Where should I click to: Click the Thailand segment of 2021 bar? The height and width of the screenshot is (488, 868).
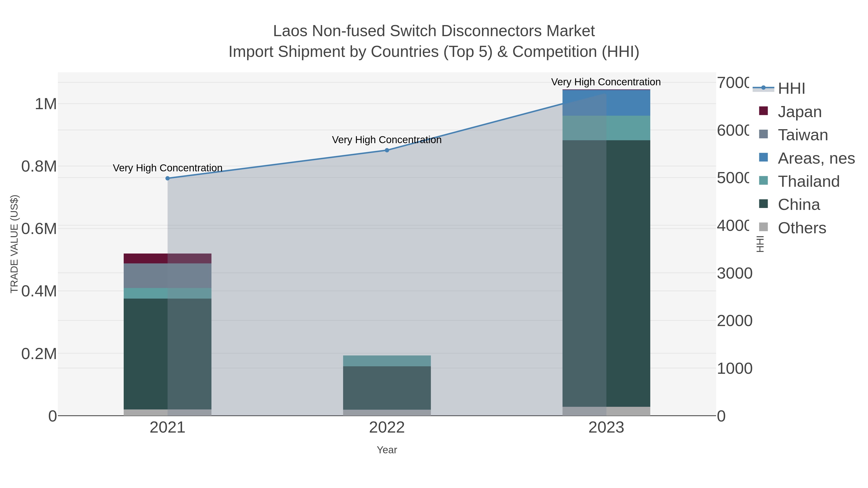tap(168, 293)
